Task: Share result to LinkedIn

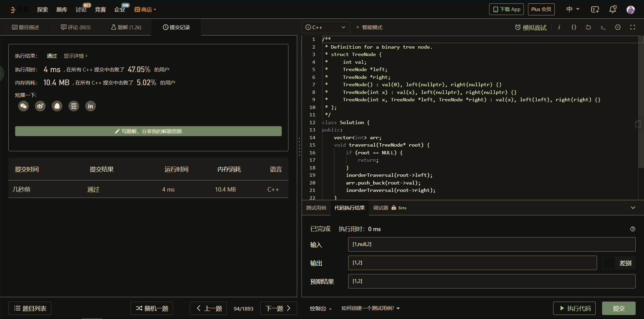Action: (x=91, y=106)
